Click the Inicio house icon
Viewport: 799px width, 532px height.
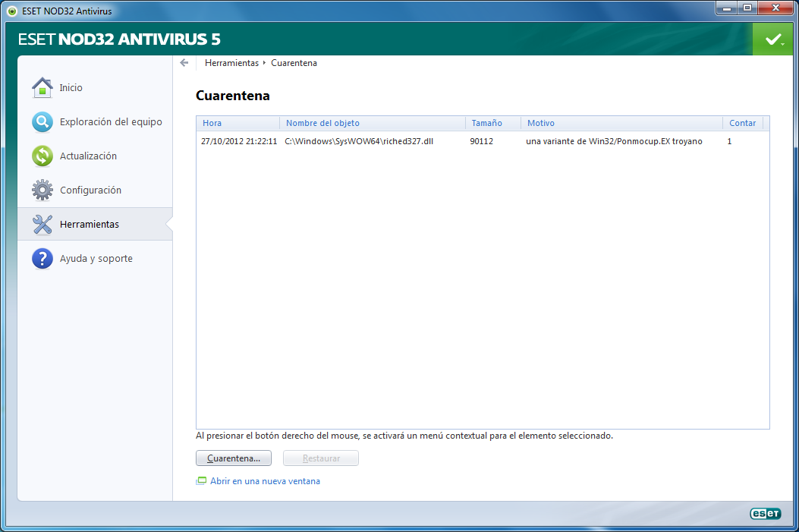(42, 88)
